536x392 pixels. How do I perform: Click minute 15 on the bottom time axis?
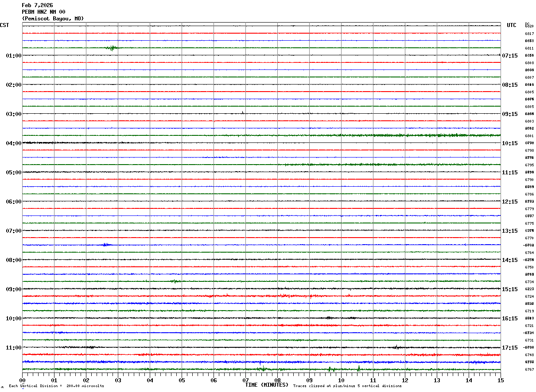click(x=501, y=380)
